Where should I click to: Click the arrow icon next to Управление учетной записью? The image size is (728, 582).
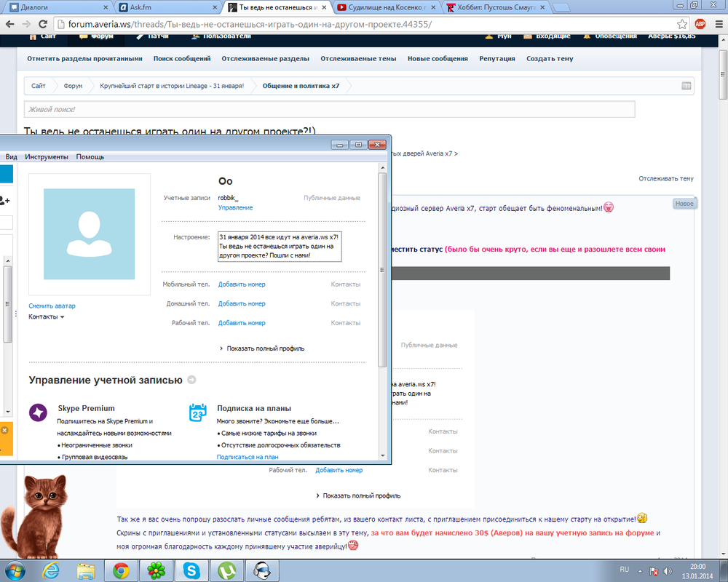191,380
